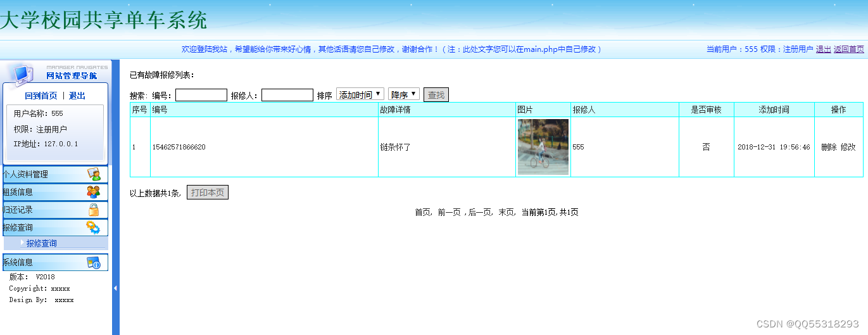Click sidebar 退出 link next to 回到首页
Viewport: 868px width, 335px height.
[77, 96]
